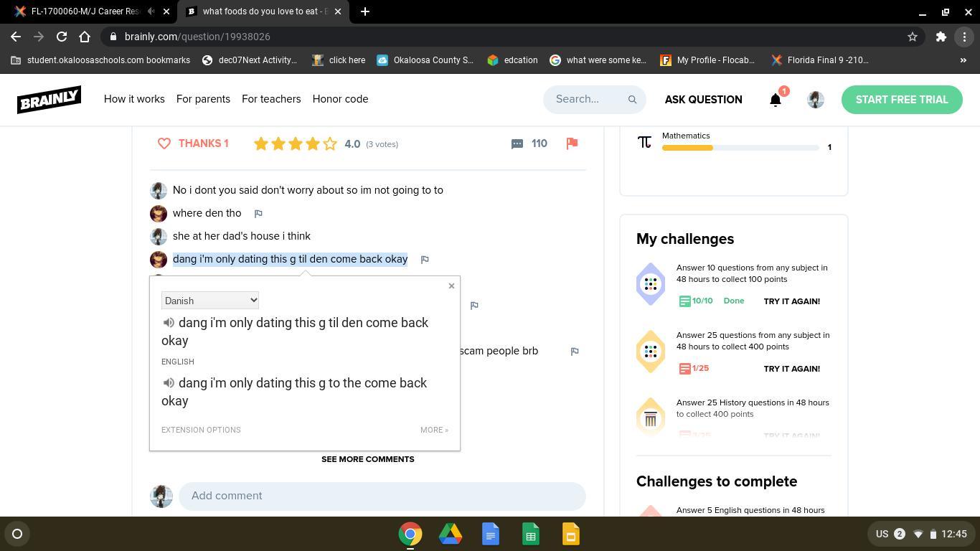This screenshot has height=551, width=980.
Task: Flag the comment 'dang i'm only dating'
Action: [425, 259]
